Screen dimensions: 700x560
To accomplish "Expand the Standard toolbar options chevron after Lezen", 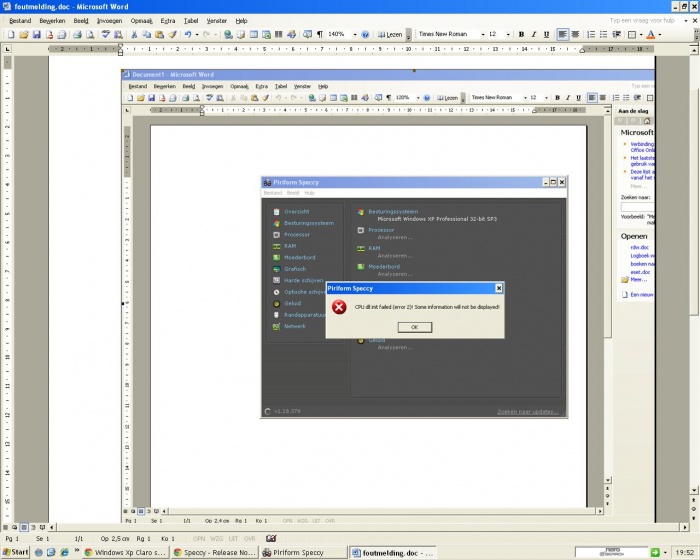I will coord(408,35).
